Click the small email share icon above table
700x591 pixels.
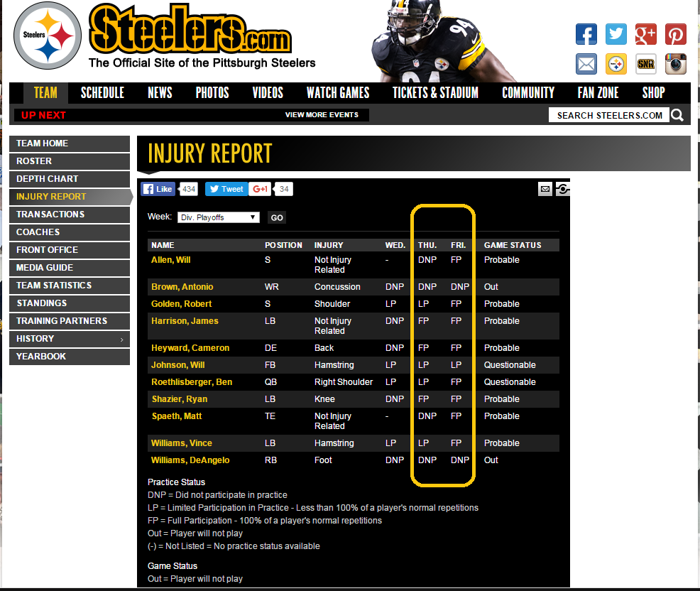coord(545,189)
